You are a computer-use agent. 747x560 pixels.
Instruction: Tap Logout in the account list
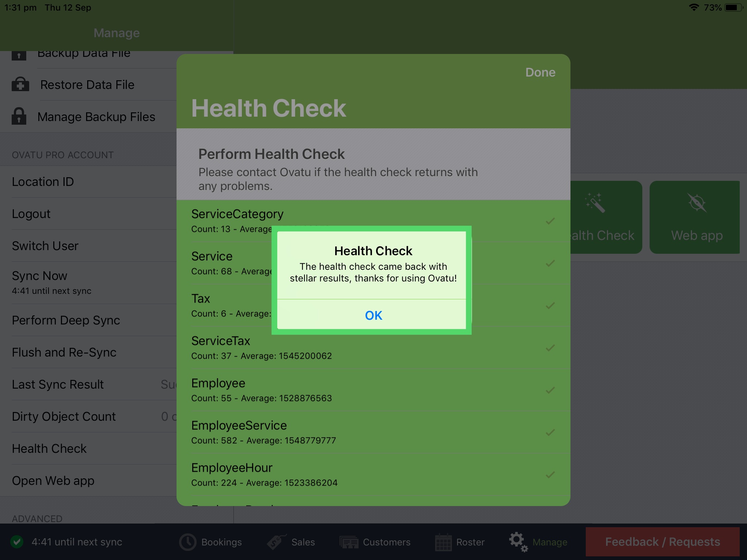[31, 214]
